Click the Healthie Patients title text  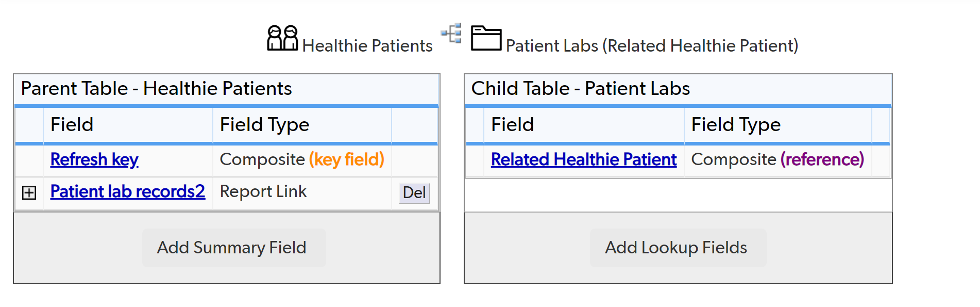pos(368,45)
